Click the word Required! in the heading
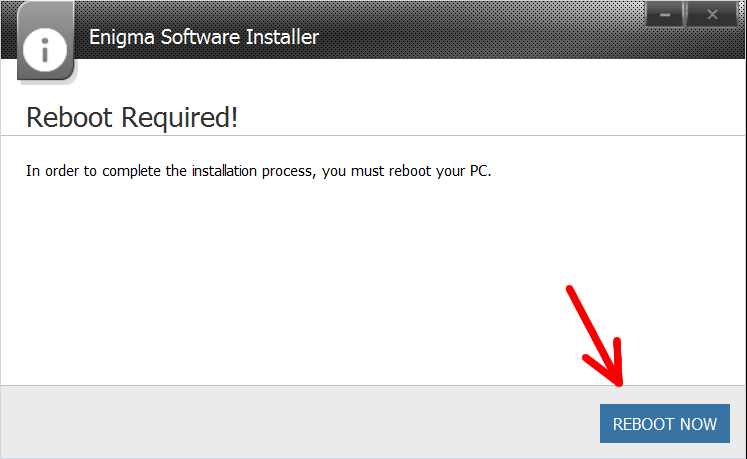This screenshot has height=459, width=747. tap(180, 118)
